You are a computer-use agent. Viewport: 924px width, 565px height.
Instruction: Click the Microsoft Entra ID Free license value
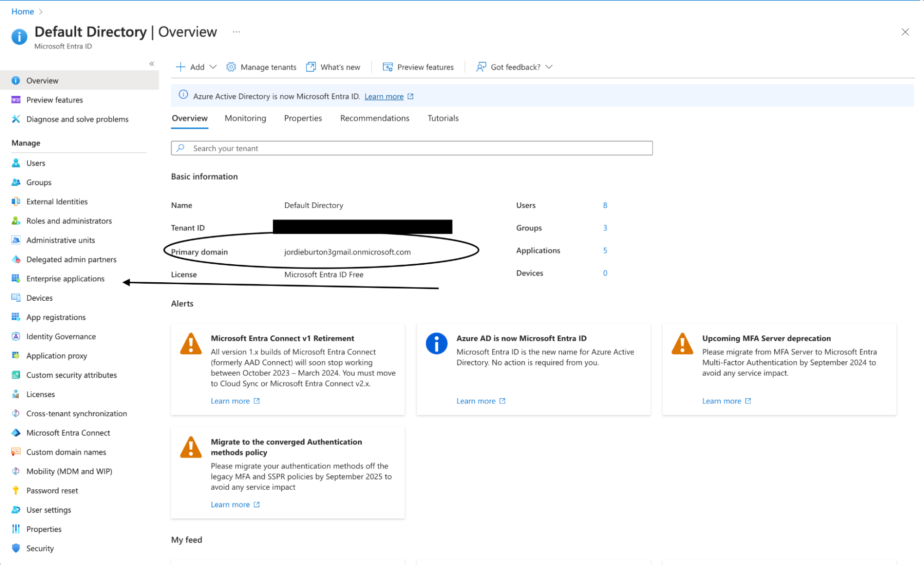pos(324,274)
